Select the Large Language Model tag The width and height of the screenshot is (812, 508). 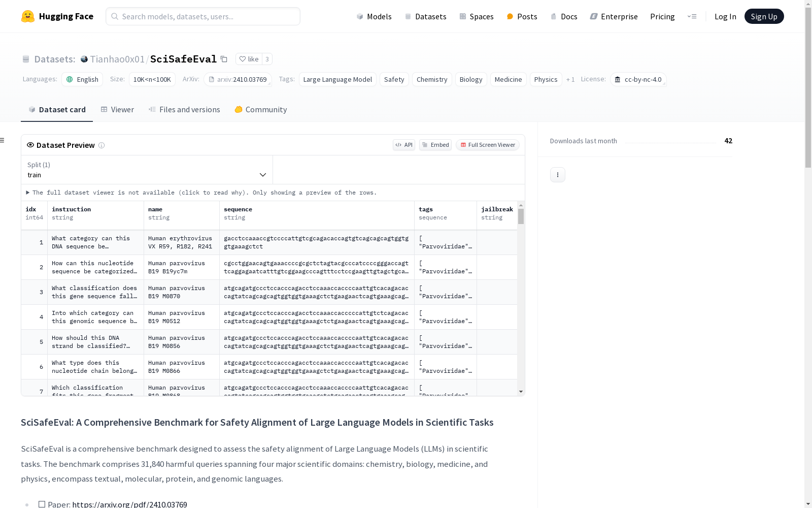pos(337,79)
